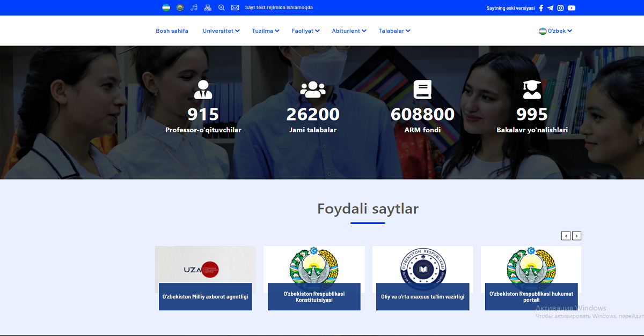
Task: Play the anthem via music note icon
Action: click(194, 8)
